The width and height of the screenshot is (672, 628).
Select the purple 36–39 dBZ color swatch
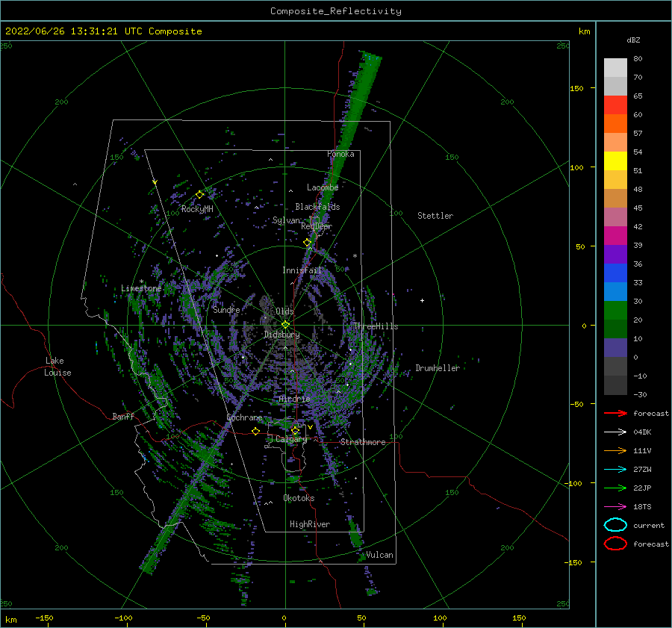click(616, 254)
